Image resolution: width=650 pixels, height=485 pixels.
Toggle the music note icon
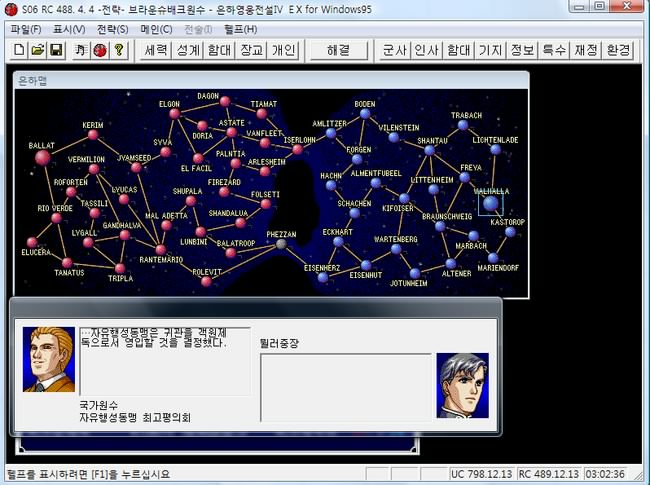[x=81, y=51]
